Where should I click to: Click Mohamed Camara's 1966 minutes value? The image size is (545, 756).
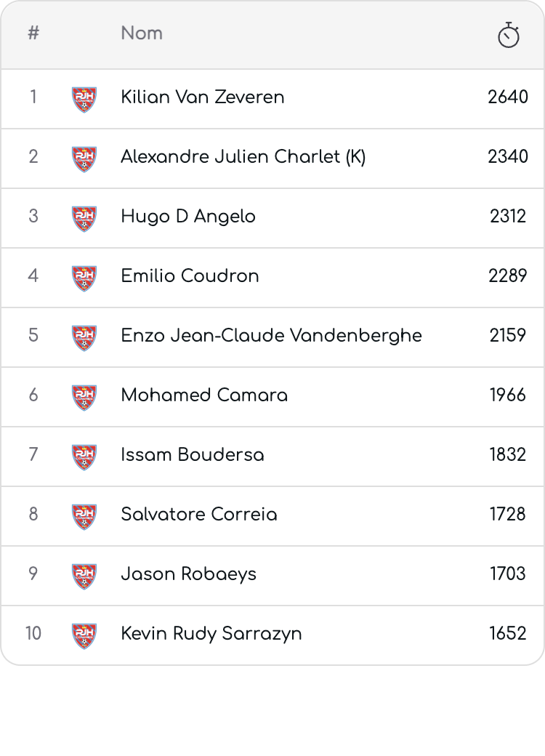508,395
